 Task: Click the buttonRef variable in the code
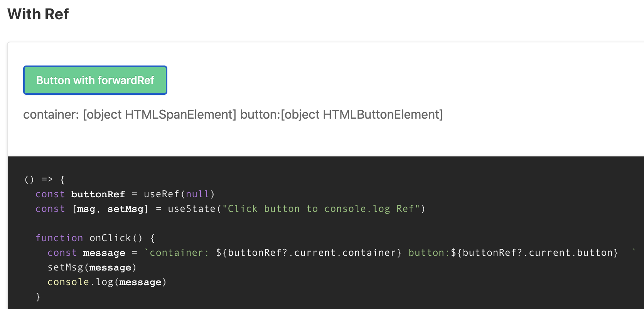tap(98, 194)
